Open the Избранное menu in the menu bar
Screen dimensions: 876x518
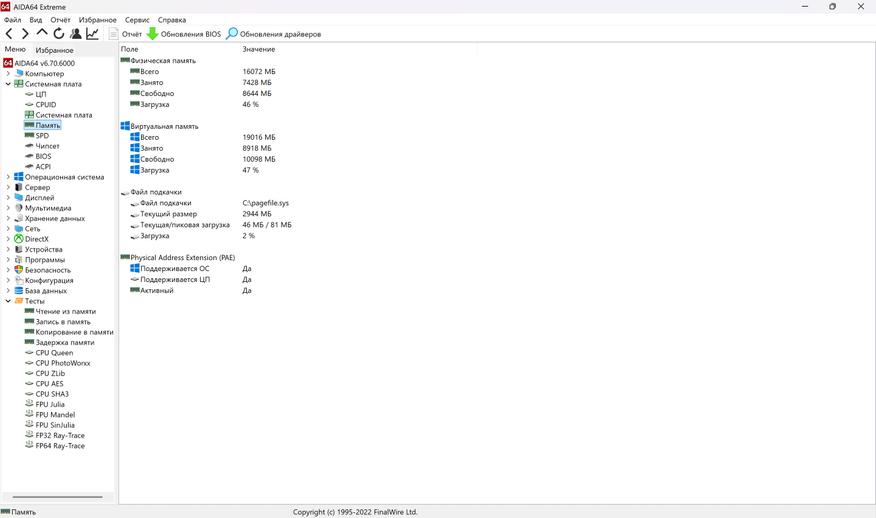click(98, 20)
